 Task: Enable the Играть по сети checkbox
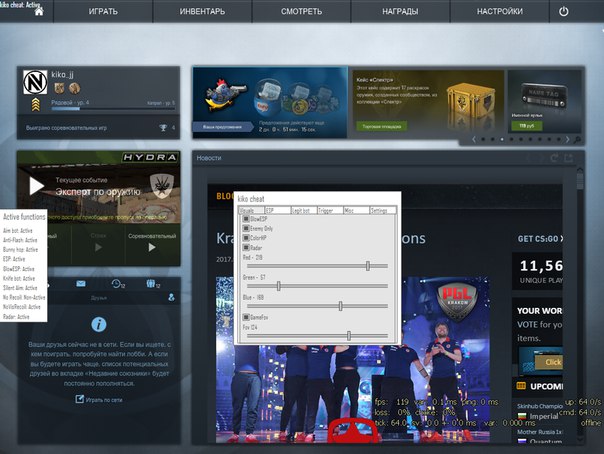[80, 399]
